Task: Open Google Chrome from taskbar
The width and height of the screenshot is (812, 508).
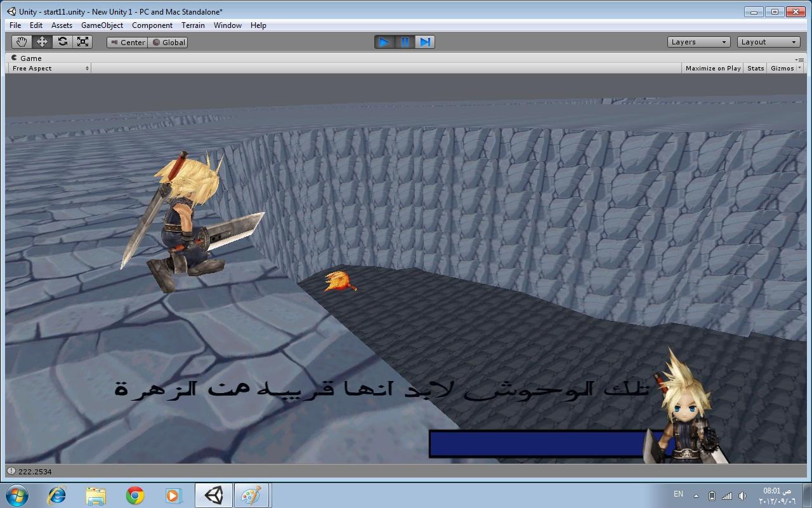Action: [134, 495]
